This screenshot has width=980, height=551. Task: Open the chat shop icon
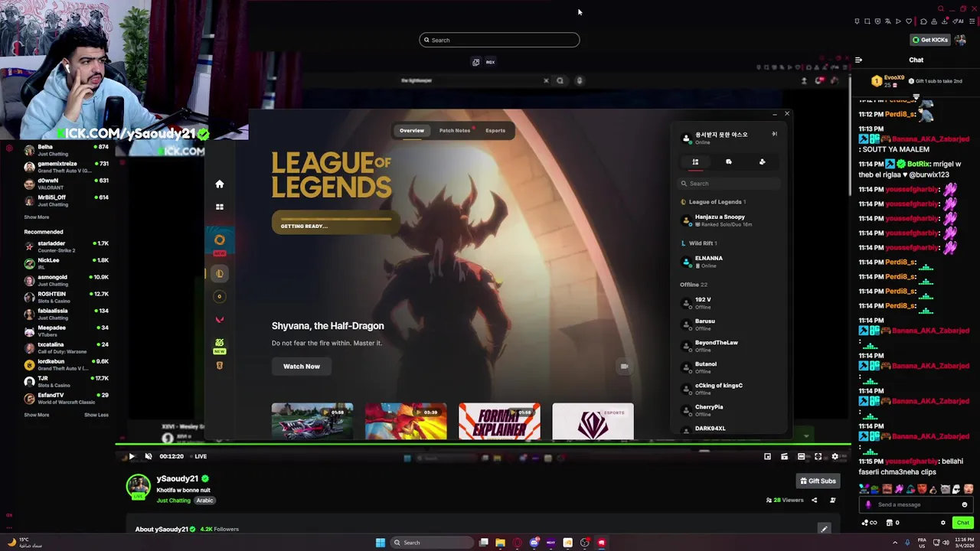click(890, 523)
